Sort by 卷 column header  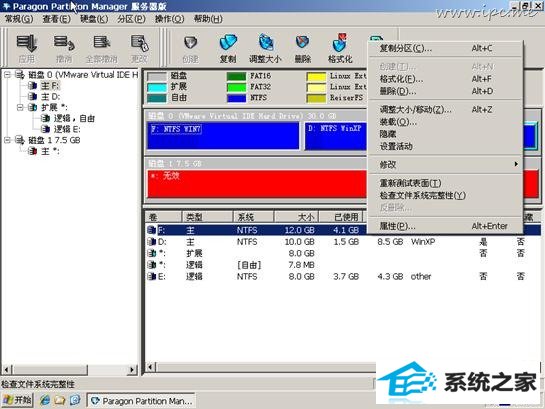click(x=163, y=217)
